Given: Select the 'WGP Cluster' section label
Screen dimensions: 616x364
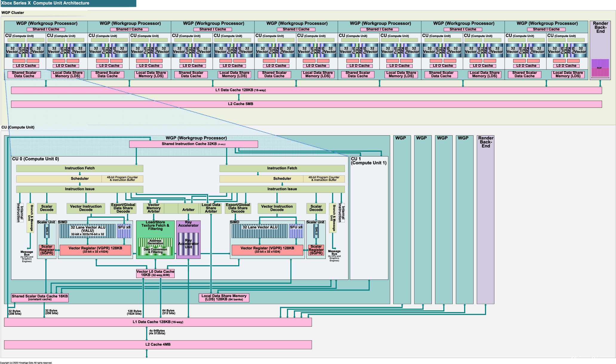Looking at the screenshot, I should pos(13,13).
